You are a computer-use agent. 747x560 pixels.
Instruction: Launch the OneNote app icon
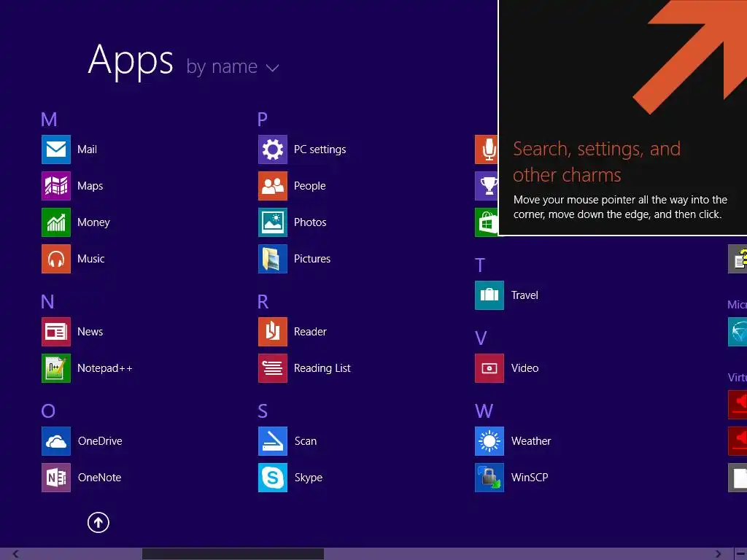tap(55, 478)
